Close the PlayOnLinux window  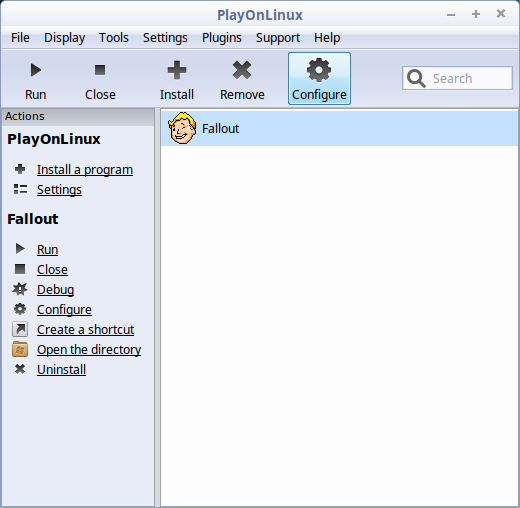(501, 14)
